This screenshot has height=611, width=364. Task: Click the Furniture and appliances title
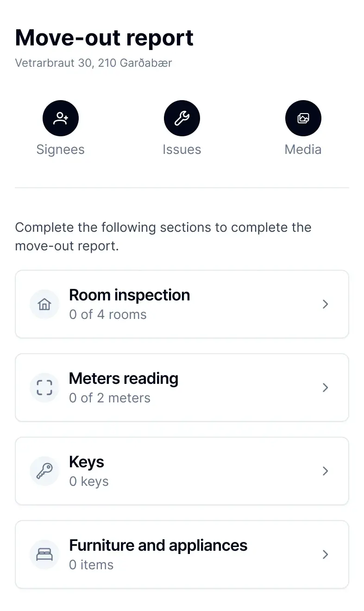coord(158,546)
